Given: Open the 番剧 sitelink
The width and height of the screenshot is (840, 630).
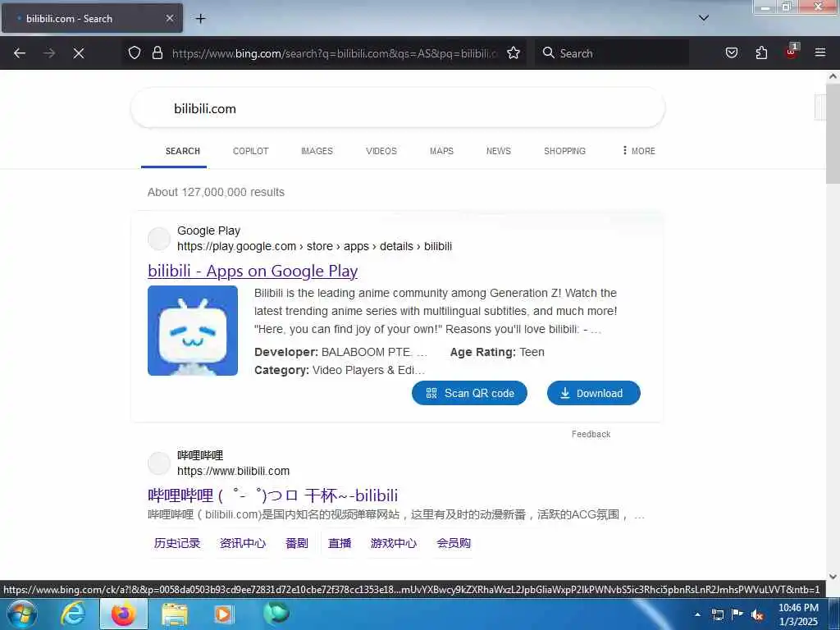Looking at the screenshot, I should click(297, 543).
